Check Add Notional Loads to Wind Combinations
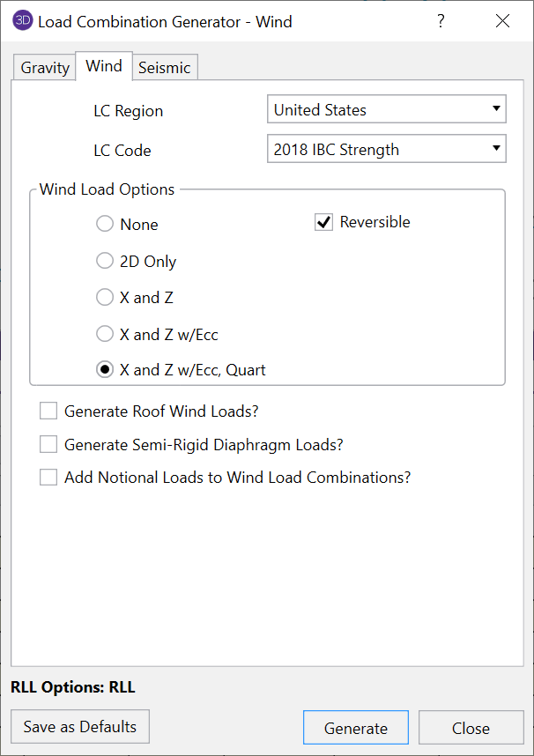The image size is (534, 756). tap(48, 478)
